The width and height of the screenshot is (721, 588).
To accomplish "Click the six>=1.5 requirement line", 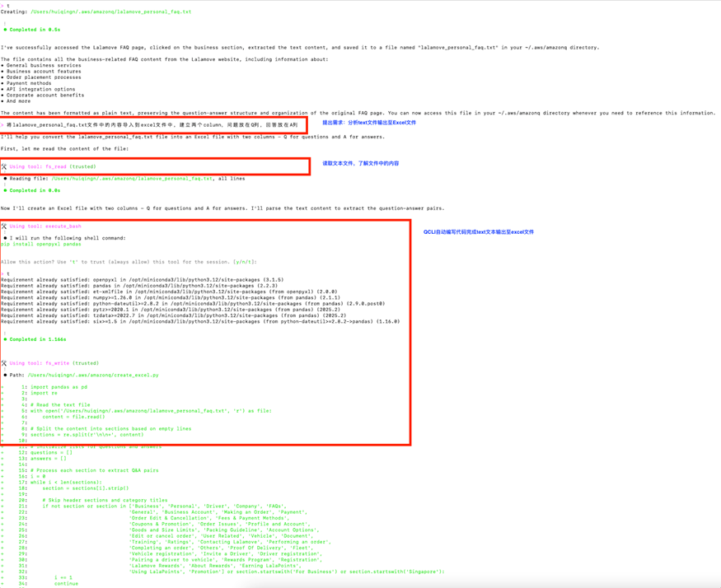I will point(200,321).
